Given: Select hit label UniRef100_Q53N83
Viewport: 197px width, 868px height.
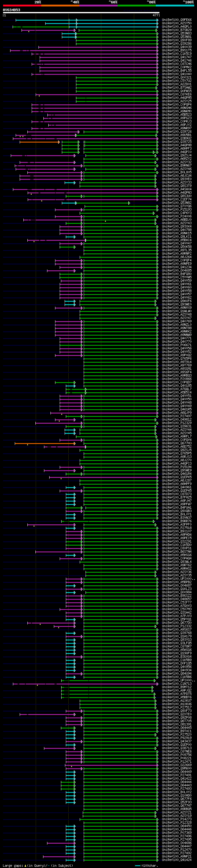Looking at the screenshot, I should click(177, 33).
